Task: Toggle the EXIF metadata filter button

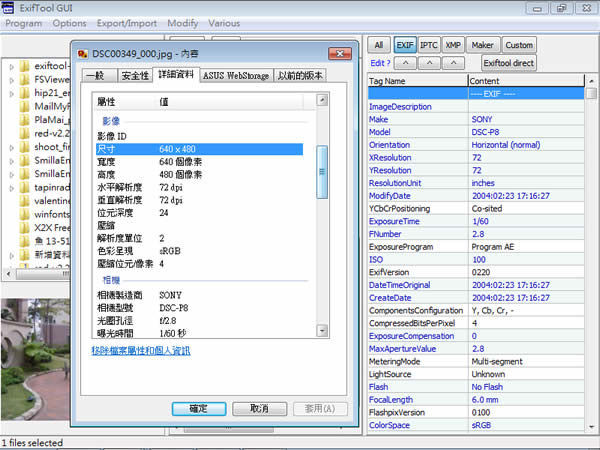Action: [x=405, y=45]
